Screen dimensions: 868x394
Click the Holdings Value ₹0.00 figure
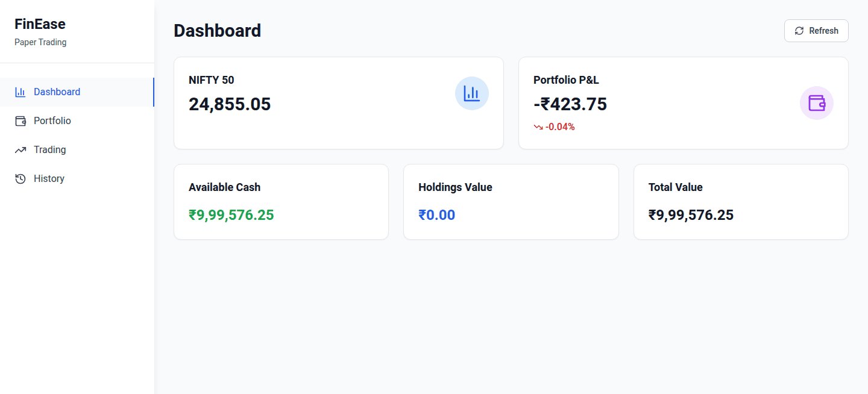436,215
